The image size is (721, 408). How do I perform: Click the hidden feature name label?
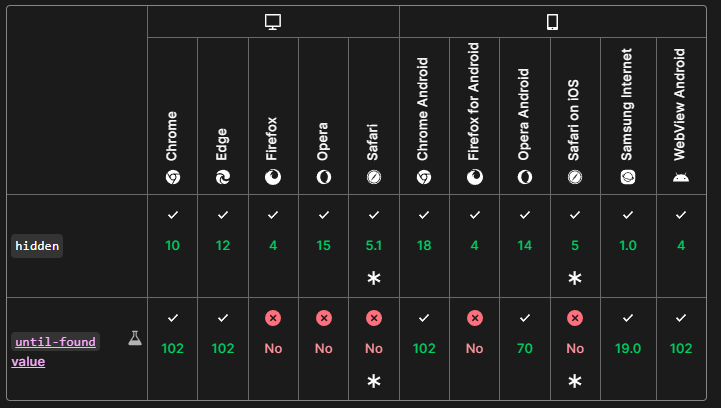coord(37,246)
